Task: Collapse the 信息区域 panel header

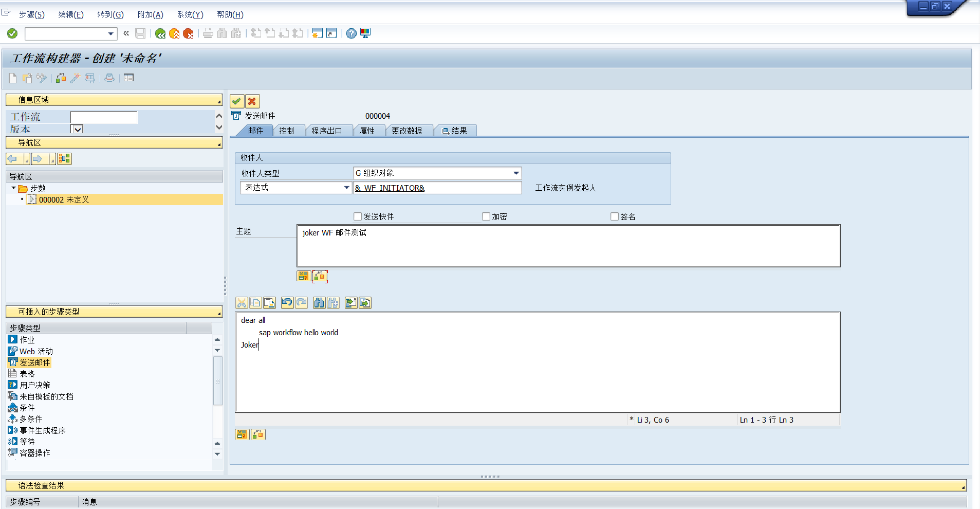Action: pos(114,100)
